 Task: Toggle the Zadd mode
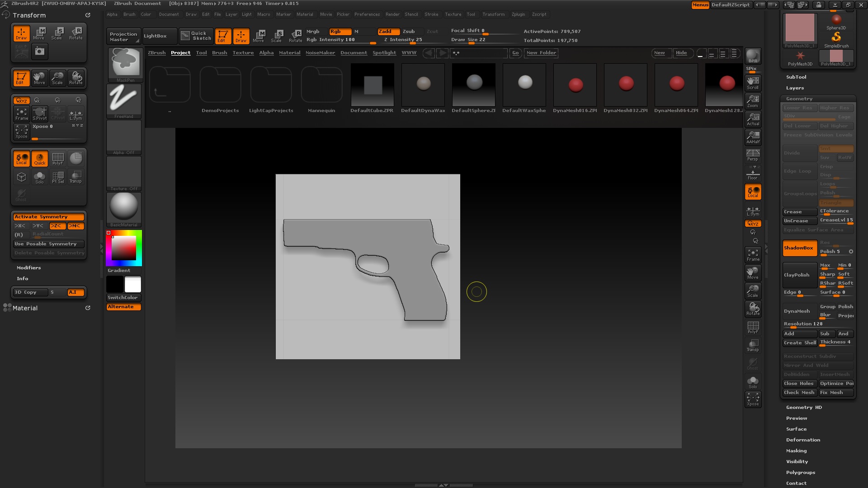click(x=388, y=31)
